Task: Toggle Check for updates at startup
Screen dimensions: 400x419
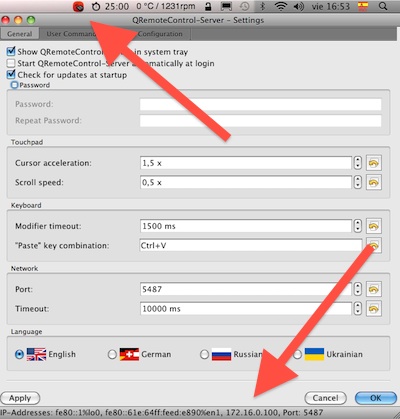Action: click(11, 74)
